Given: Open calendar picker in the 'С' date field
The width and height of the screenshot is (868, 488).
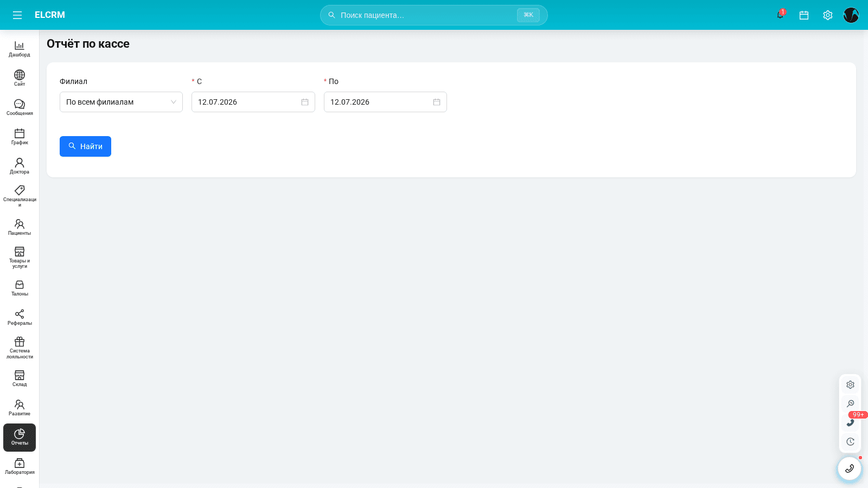Looking at the screenshot, I should click(305, 102).
